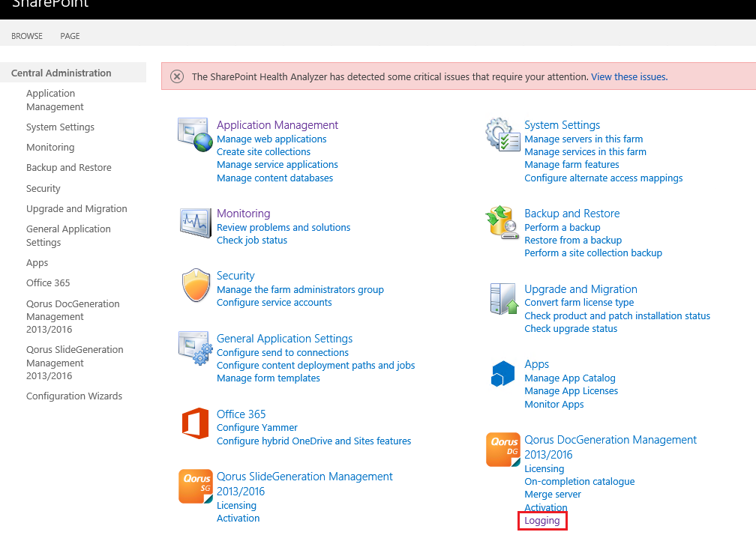Click Manage web applications link

tap(271, 139)
